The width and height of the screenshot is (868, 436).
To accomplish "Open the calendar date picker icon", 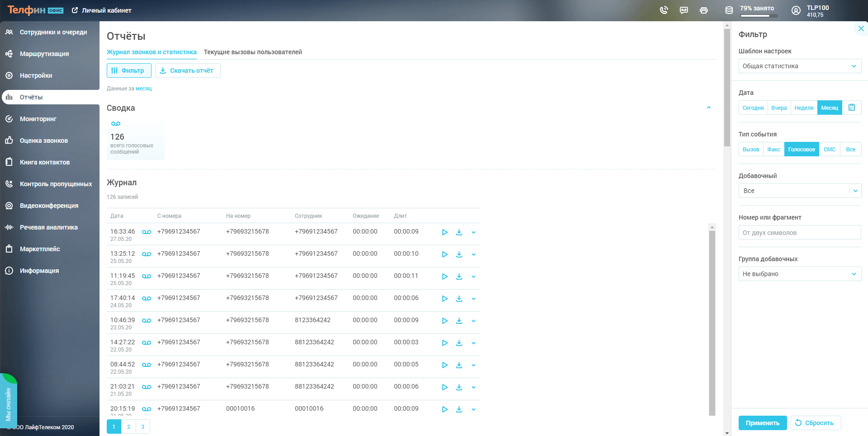I will (x=851, y=108).
